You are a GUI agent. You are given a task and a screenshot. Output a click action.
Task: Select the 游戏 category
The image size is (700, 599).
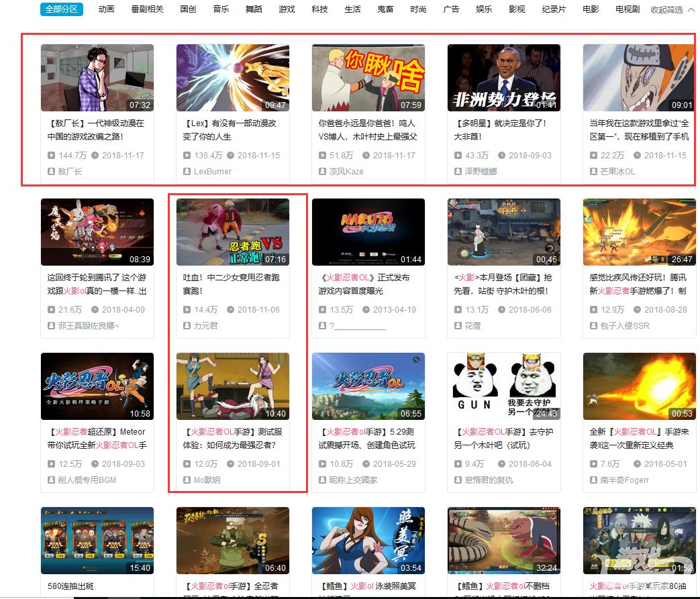click(x=287, y=9)
